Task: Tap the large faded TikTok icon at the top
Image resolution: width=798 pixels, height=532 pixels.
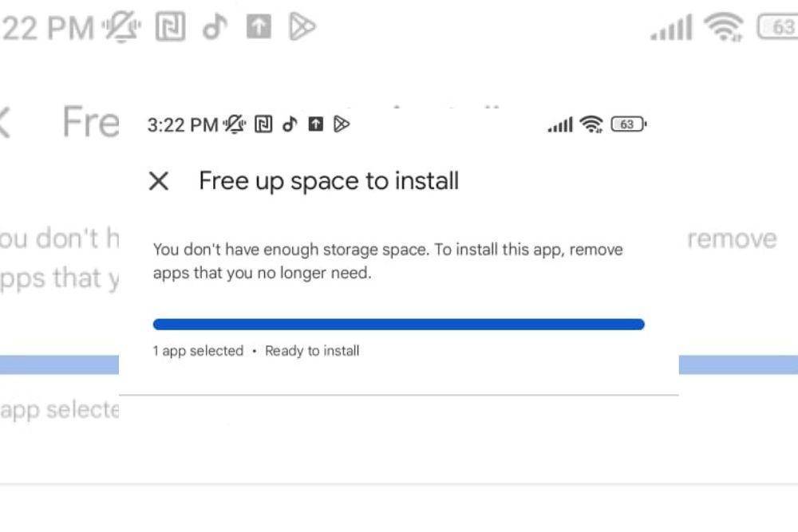Action: [215, 26]
